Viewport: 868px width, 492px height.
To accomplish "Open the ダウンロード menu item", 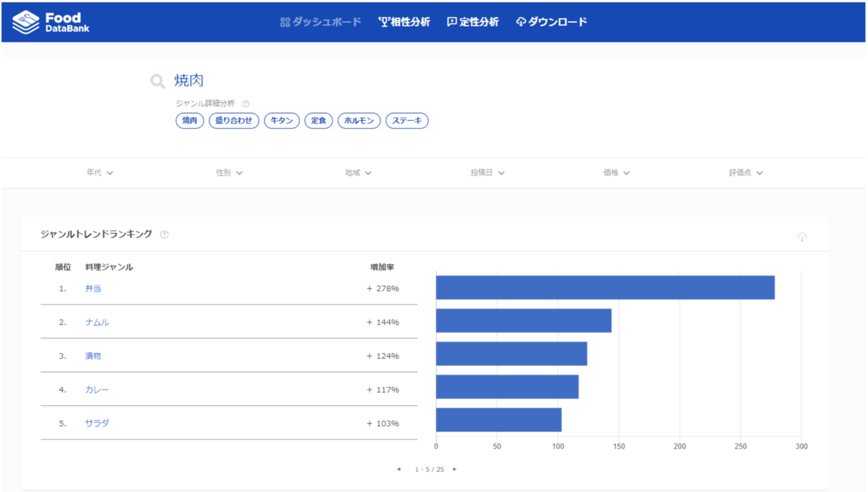I will pyautogui.click(x=551, y=22).
